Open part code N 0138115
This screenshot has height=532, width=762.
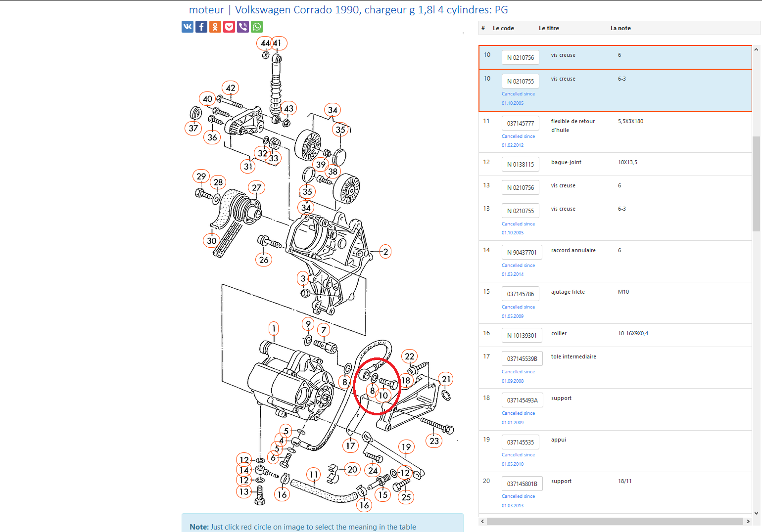521,165
